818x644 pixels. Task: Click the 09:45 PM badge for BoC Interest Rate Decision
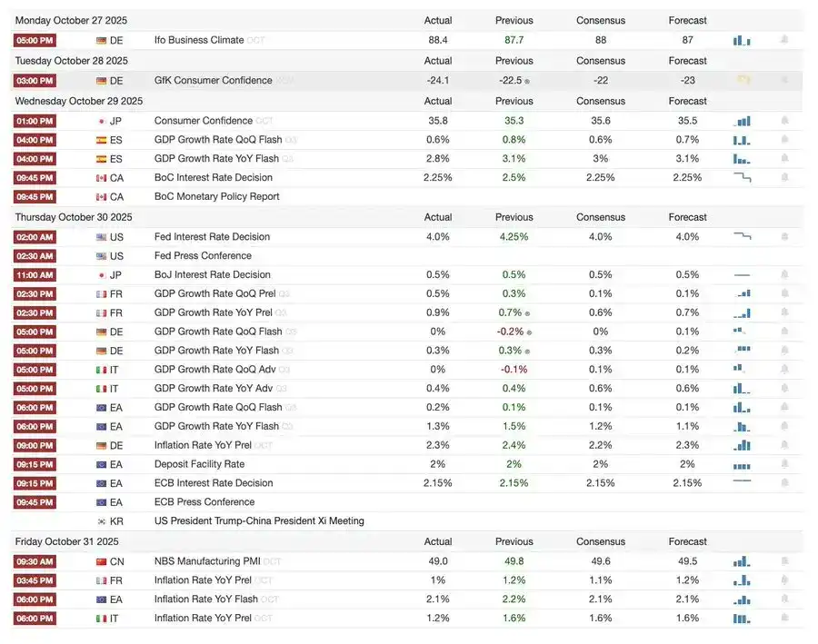click(35, 177)
